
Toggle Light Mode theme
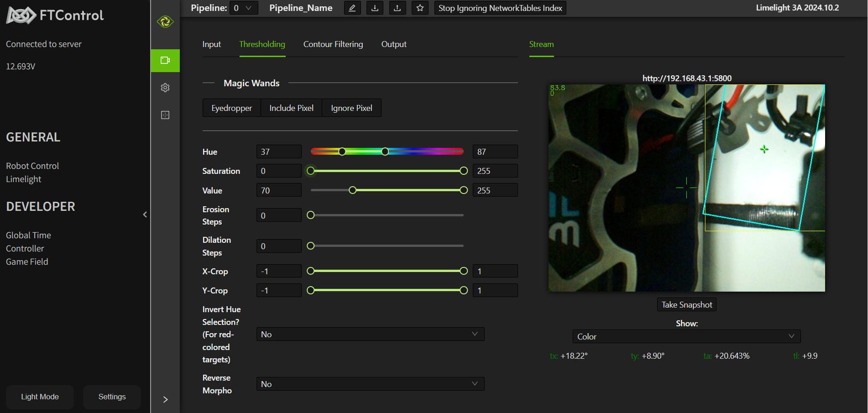pyautogui.click(x=40, y=397)
